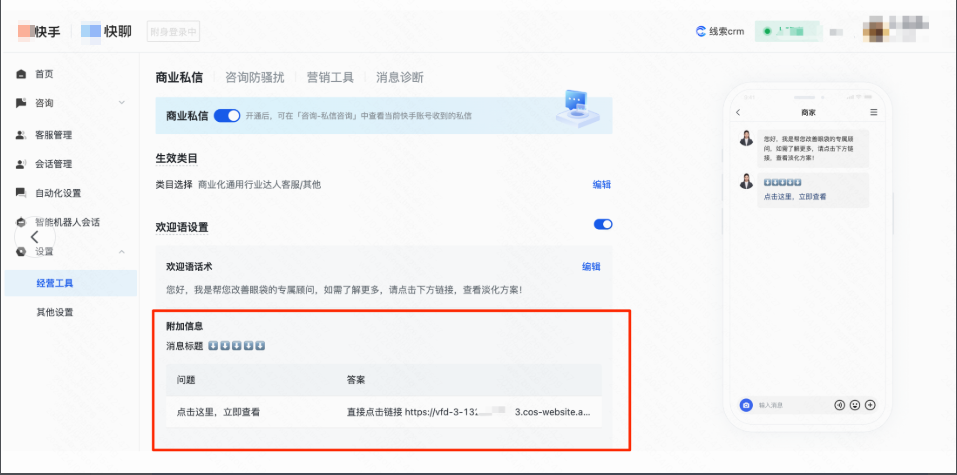Click the 快手 logo in header
The width and height of the screenshot is (957, 475).
tap(39, 31)
